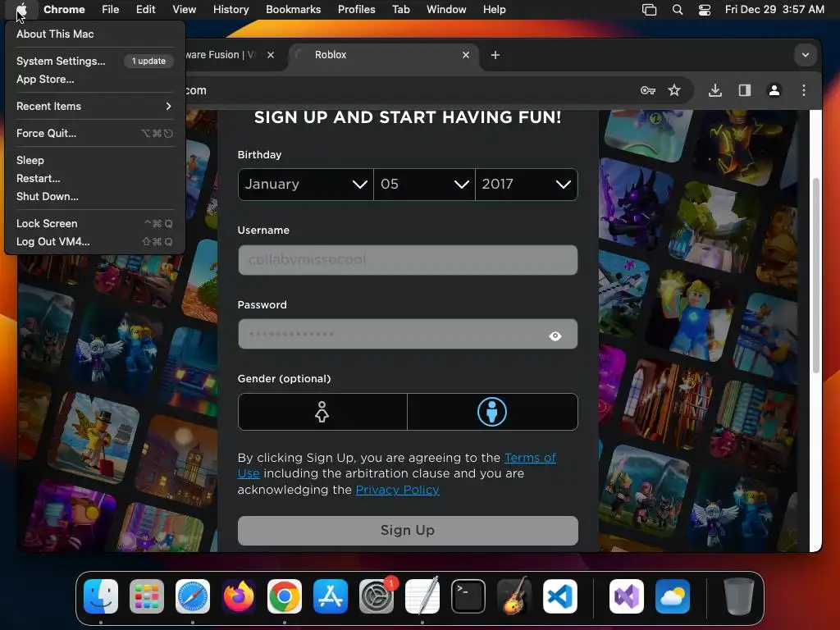Click the Password input field
The image size is (840, 630).
(408, 335)
